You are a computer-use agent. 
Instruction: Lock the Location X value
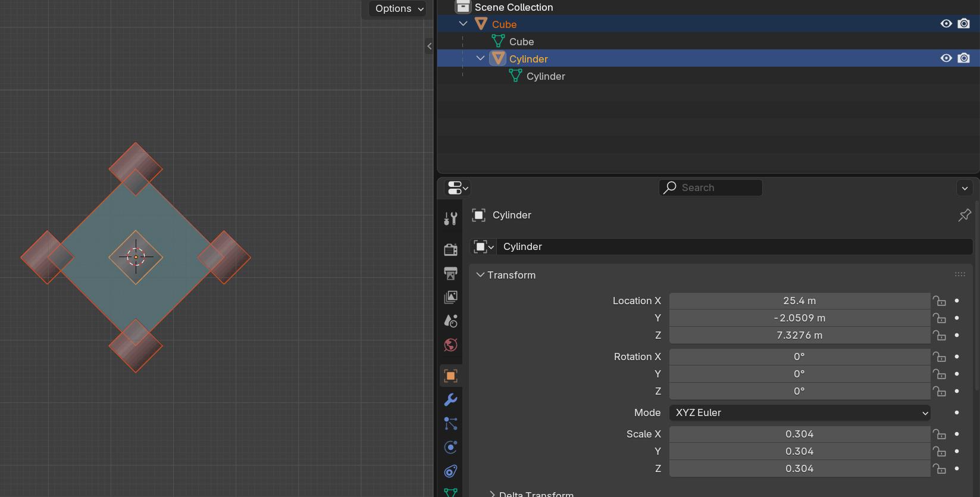(940, 301)
